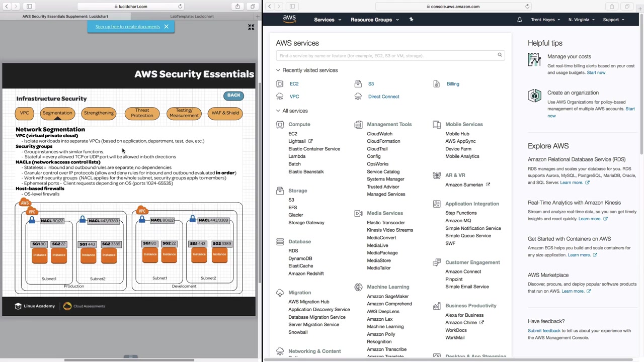Open the Resource Groups dropdown
Screen dimensions: 644x362
(x=375, y=20)
